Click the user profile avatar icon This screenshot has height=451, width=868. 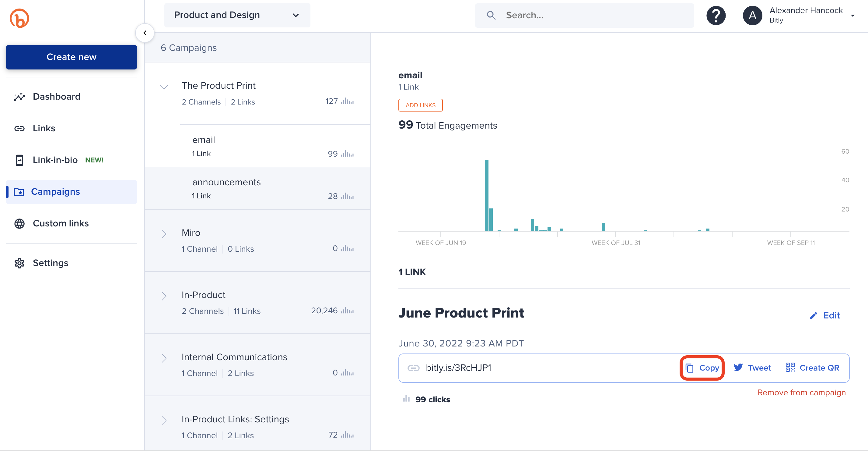tap(753, 15)
